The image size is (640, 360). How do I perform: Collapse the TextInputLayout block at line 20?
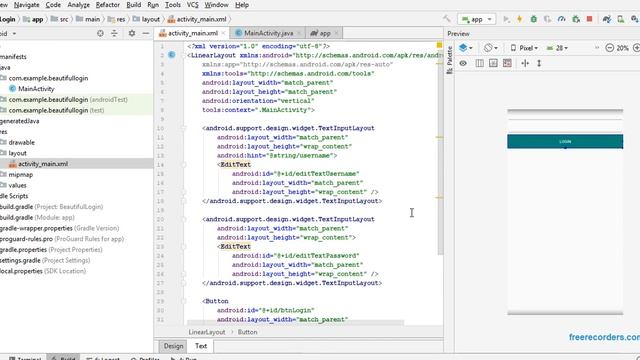(x=184, y=219)
